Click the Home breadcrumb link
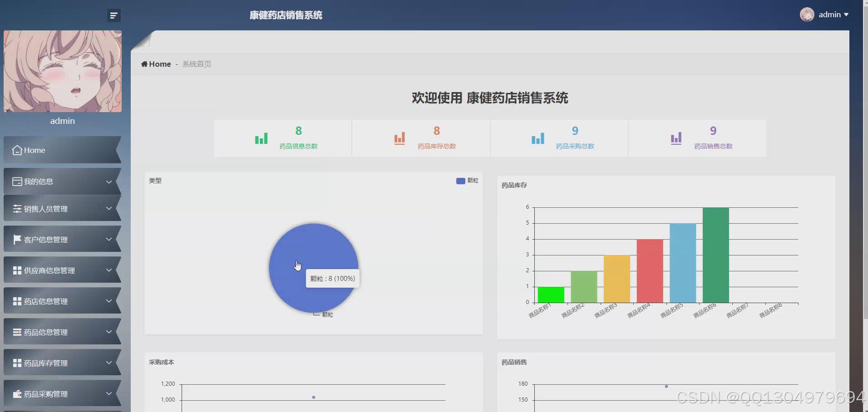 [156, 64]
